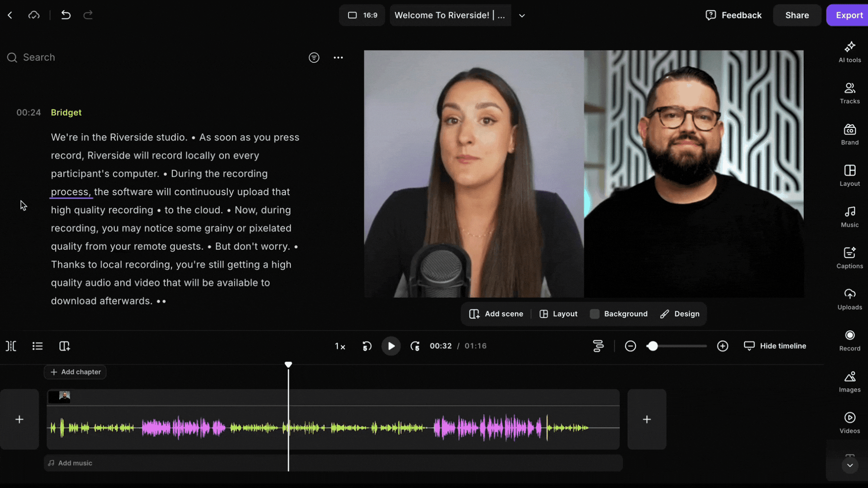Image resolution: width=868 pixels, height=488 pixels.
Task: Click the Welcome To Riverside project title
Action: 450,15
